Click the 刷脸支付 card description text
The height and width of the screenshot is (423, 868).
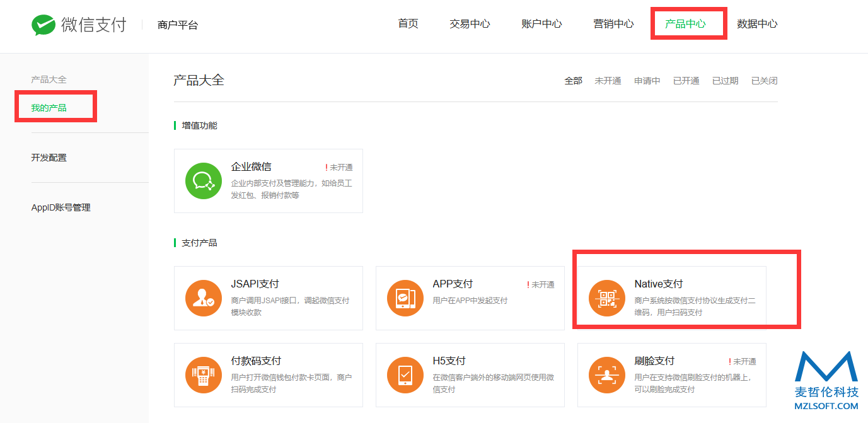[x=693, y=383]
